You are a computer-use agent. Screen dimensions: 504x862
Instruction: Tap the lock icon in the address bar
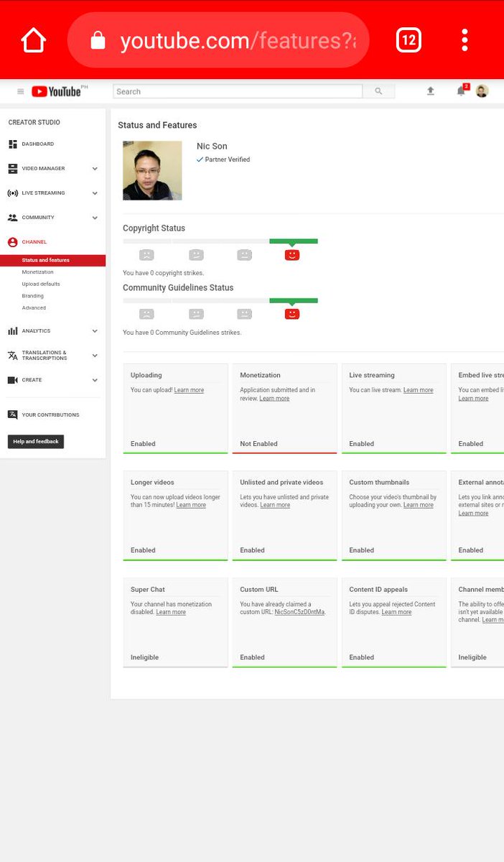(x=98, y=41)
